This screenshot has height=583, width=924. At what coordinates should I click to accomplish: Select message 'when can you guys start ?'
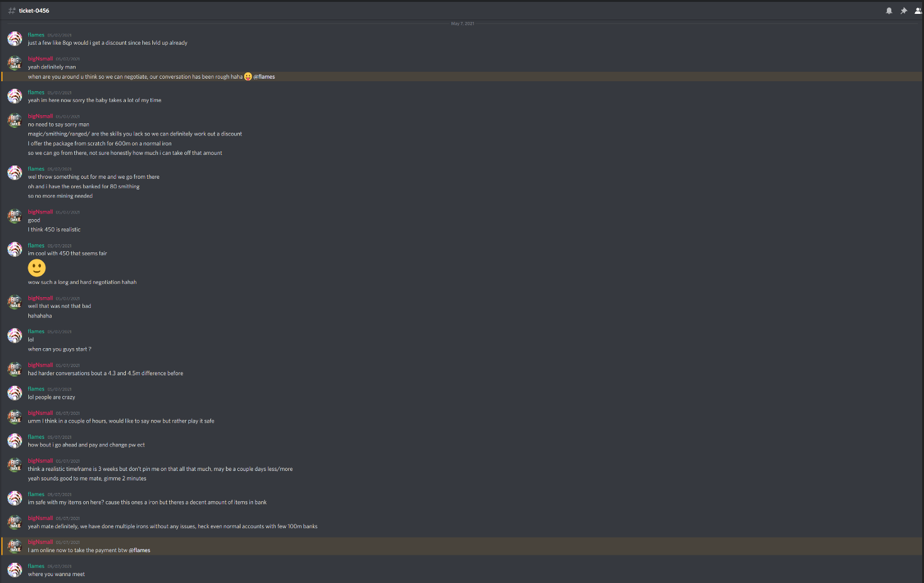pos(59,349)
